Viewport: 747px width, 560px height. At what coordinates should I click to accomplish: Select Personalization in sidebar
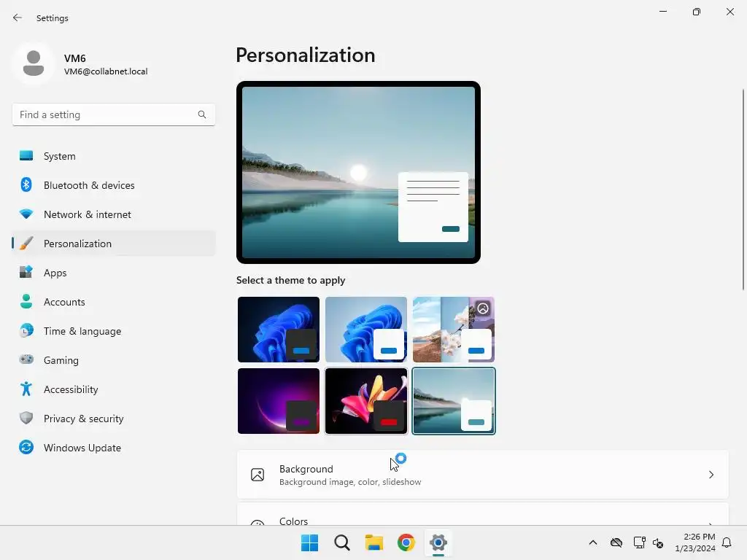click(114, 244)
